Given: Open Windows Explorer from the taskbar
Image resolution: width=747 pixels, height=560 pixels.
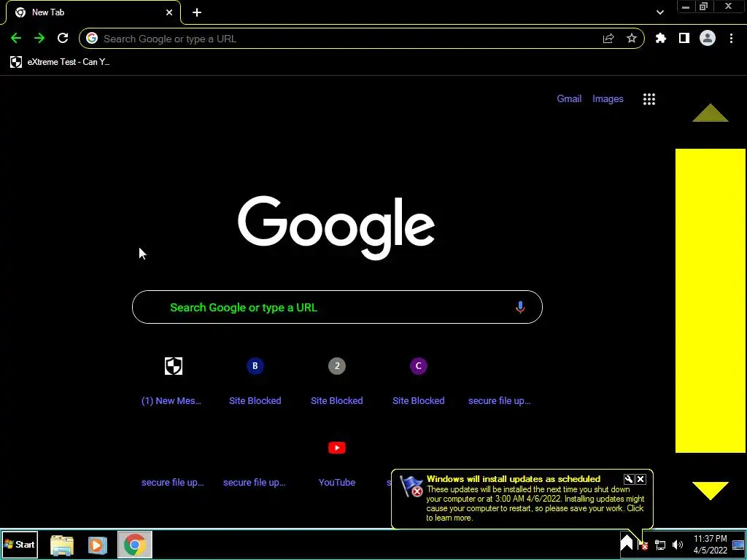Looking at the screenshot, I should pos(62,545).
